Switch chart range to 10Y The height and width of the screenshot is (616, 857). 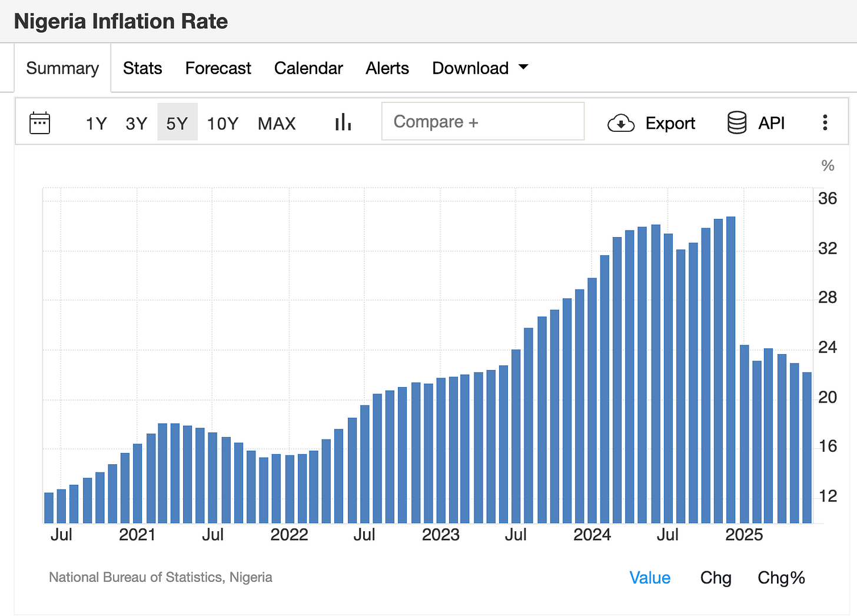[222, 123]
